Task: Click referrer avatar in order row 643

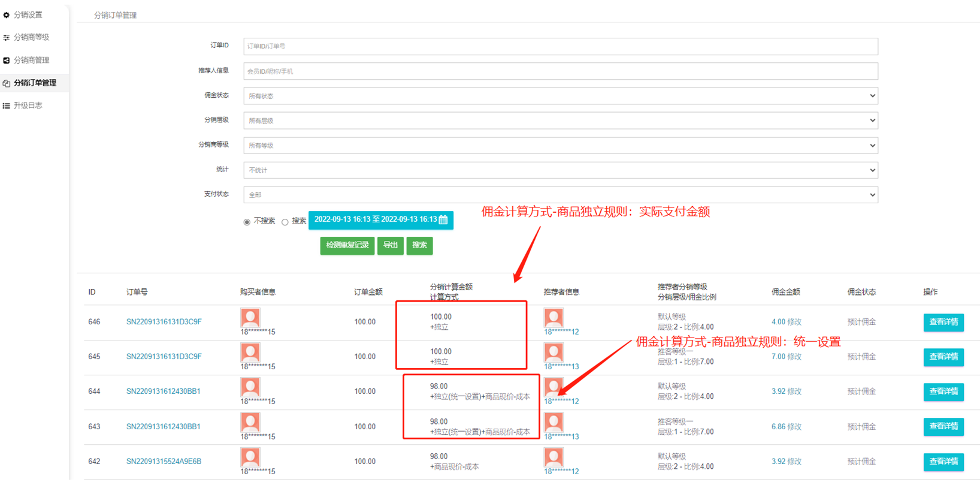Action: pyautogui.click(x=553, y=423)
